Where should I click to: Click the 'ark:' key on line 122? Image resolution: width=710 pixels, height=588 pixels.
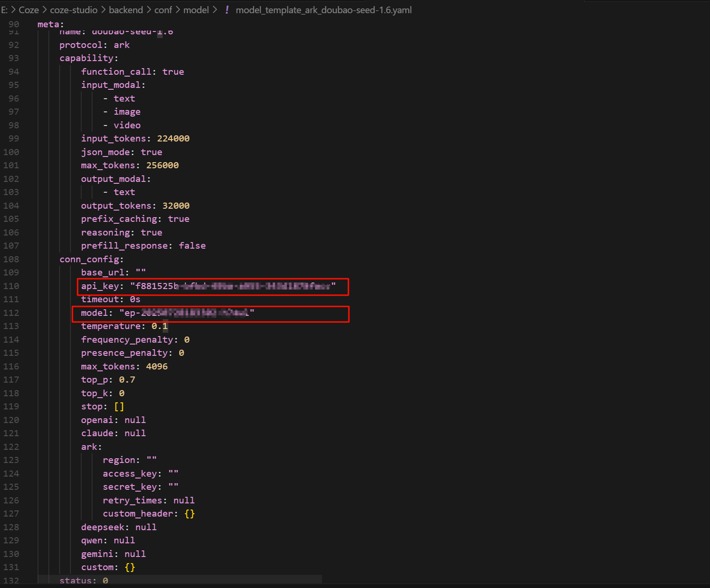pyautogui.click(x=92, y=447)
